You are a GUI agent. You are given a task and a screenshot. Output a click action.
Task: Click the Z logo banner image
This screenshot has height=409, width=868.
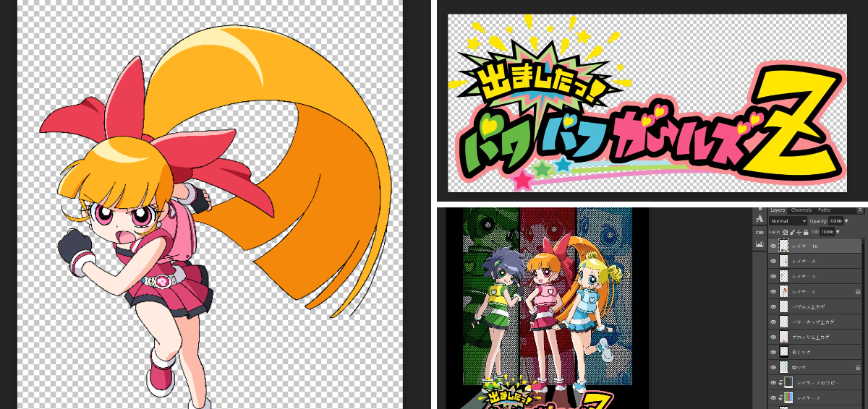pyautogui.click(x=648, y=104)
